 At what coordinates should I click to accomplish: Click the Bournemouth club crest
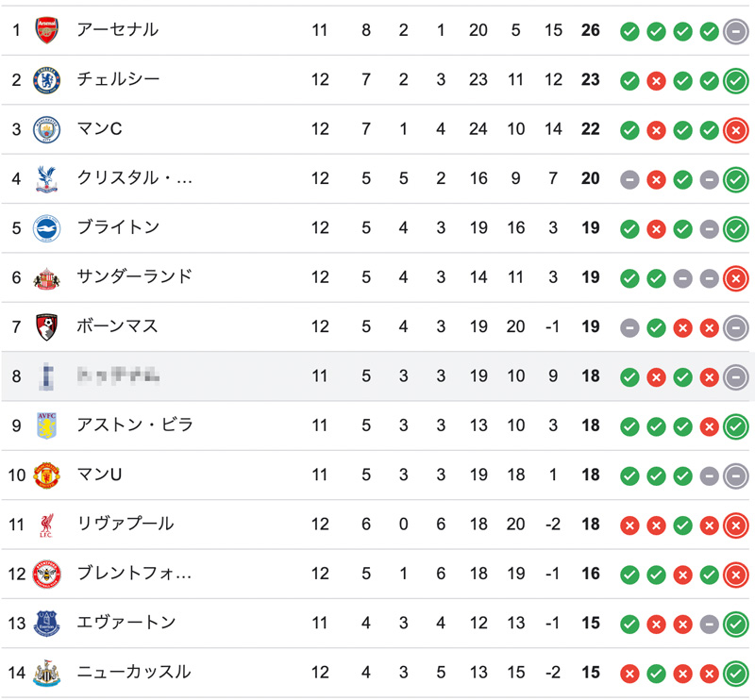(x=46, y=326)
